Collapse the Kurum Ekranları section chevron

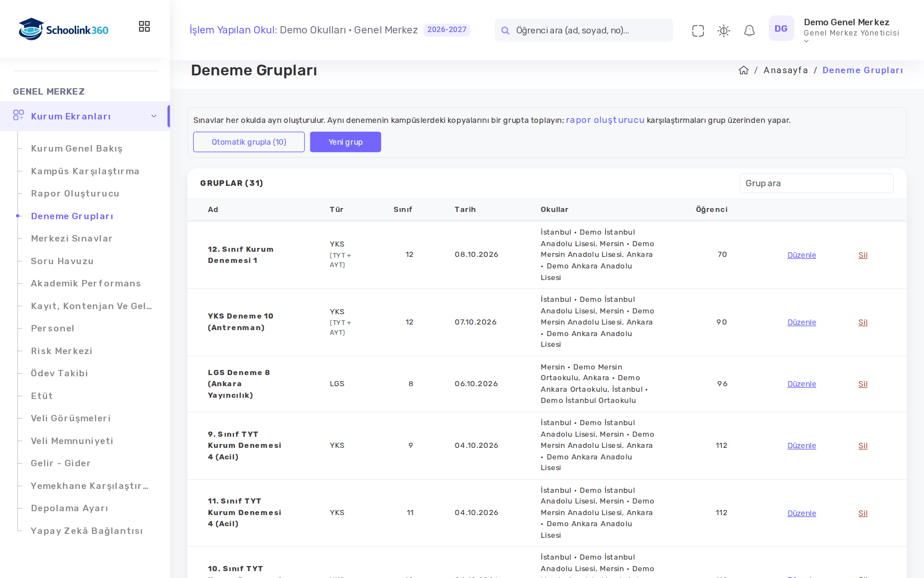click(x=154, y=116)
